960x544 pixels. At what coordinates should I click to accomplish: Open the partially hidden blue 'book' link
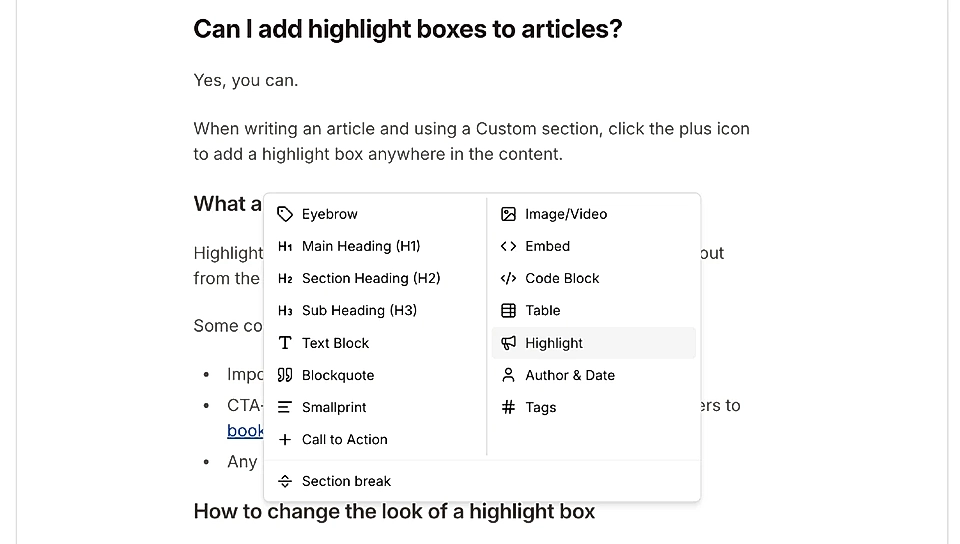pyautogui.click(x=245, y=431)
